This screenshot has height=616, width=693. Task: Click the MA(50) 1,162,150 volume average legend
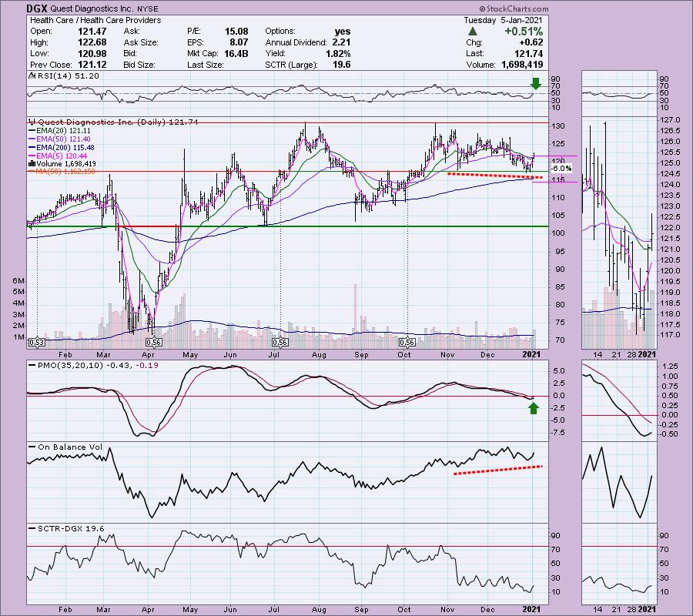[x=65, y=172]
